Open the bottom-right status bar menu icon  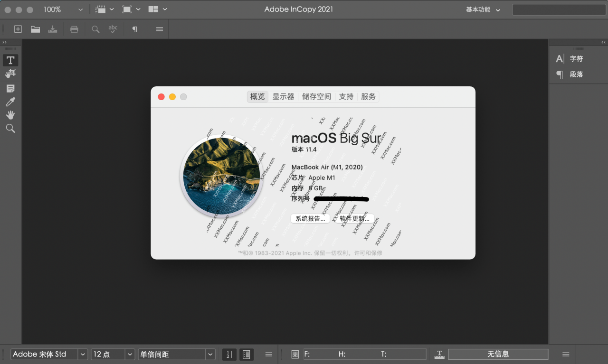point(566,354)
